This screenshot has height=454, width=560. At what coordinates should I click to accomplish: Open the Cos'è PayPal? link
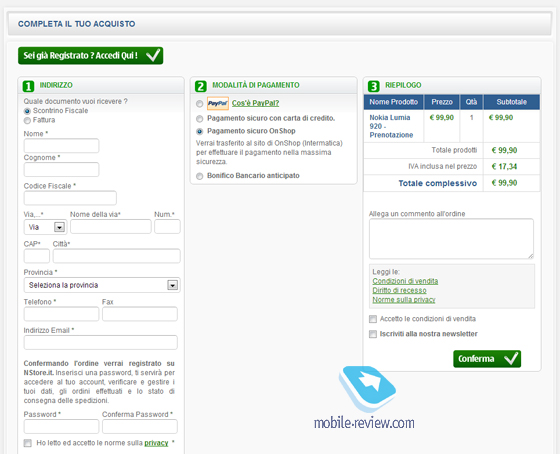tap(255, 103)
